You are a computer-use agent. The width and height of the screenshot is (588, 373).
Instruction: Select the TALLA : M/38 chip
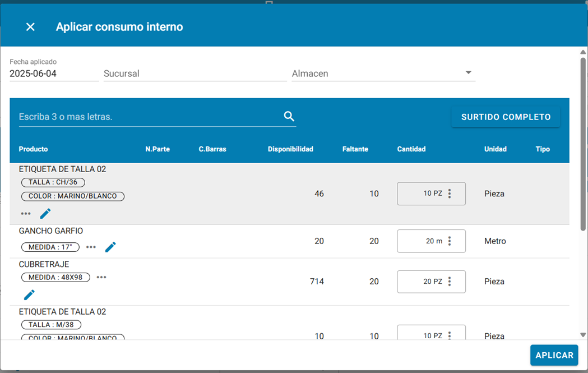51,325
